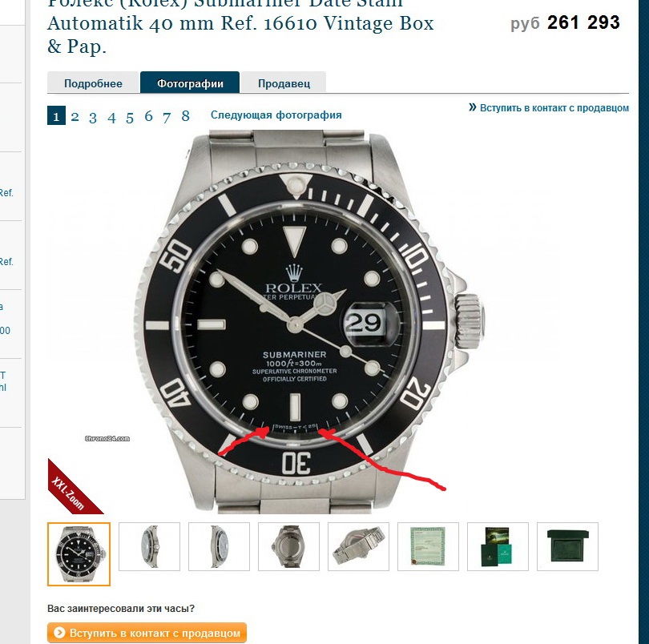
Task: Select the booklets and papers thumbnail
Action: (498, 546)
